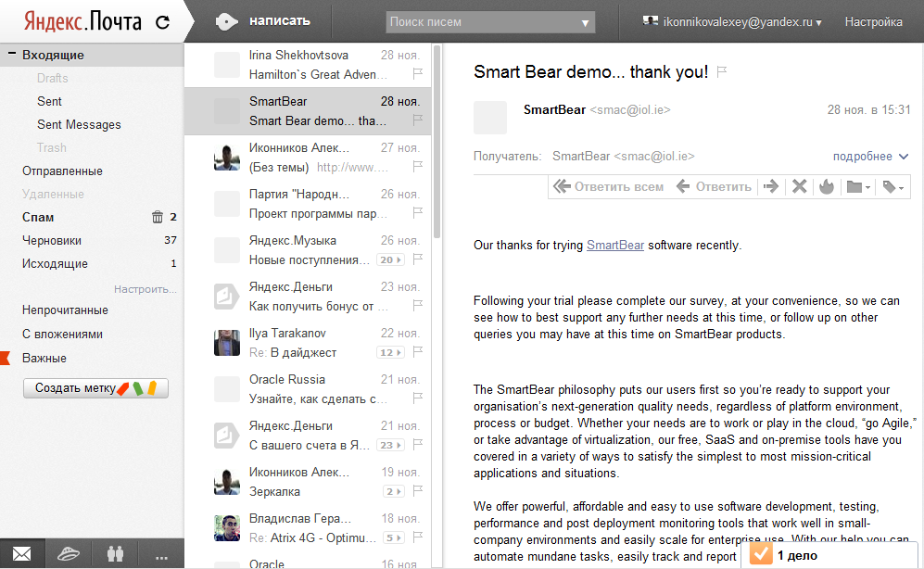
Task: Toggle the flag on the SmartBear list message
Action: [x=418, y=120]
